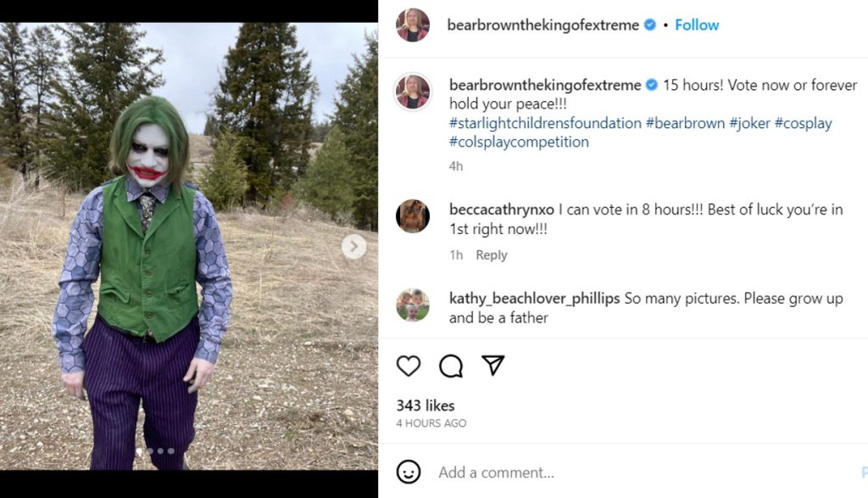
Task: Like the post with the heart icon
Action: click(x=409, y=367)
